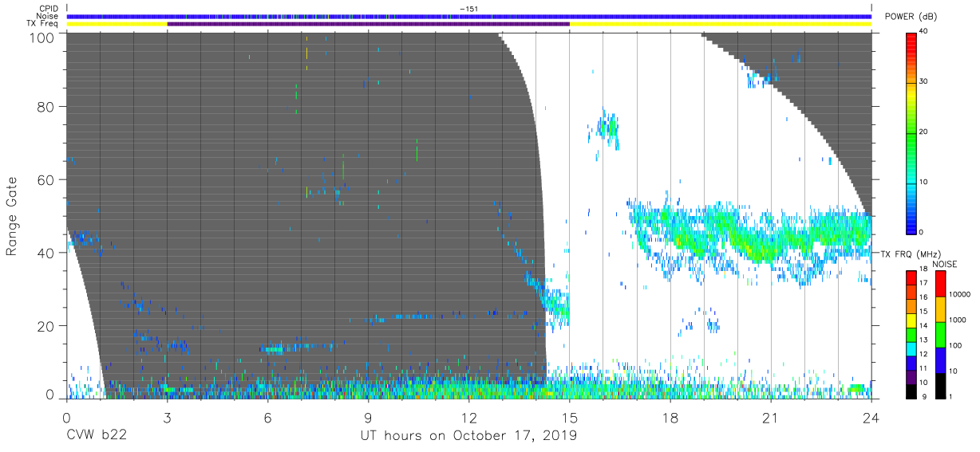Click the purple segment of the TX Freq strip
The width and height of the screenshot is (980, 452).
click(x=368, y=24)
